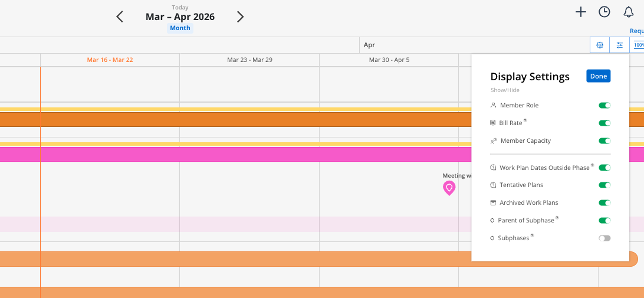The width and height of the screenshot is (644, 298).
Task: Open the clock time tracking icon
Action: coord(604,12)
